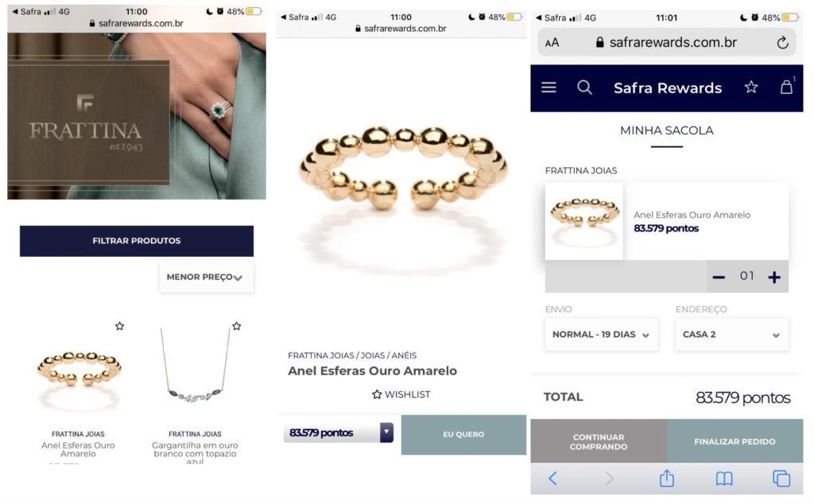Tap the Safari share icon
814x504 pixels.
[x=667, y=478]
